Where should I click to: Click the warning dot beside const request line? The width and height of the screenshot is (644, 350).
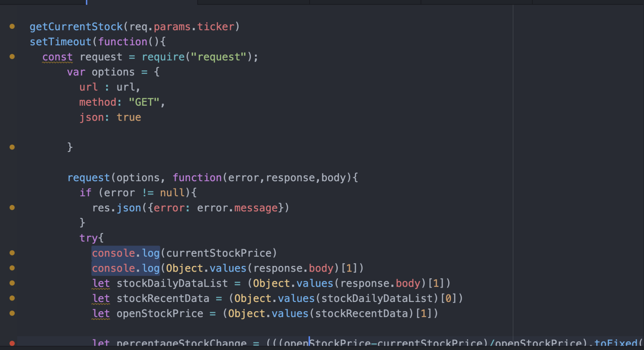click(x=12, y=56)
